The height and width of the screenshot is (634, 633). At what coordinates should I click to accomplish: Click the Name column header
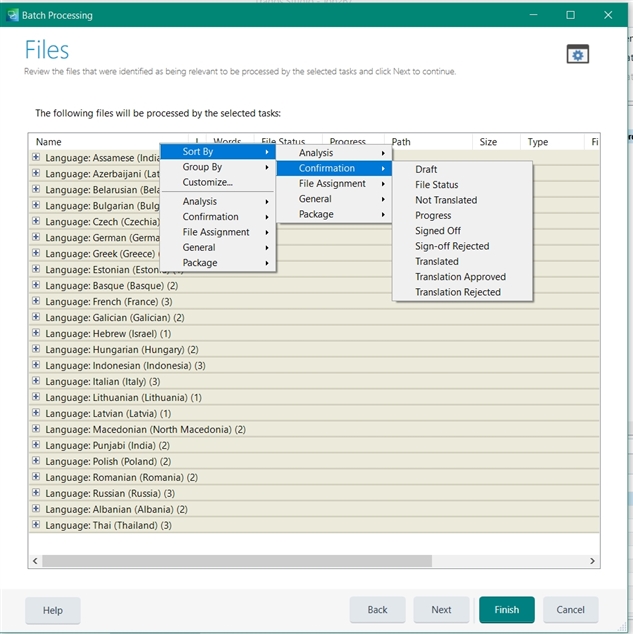click(108, 142)
